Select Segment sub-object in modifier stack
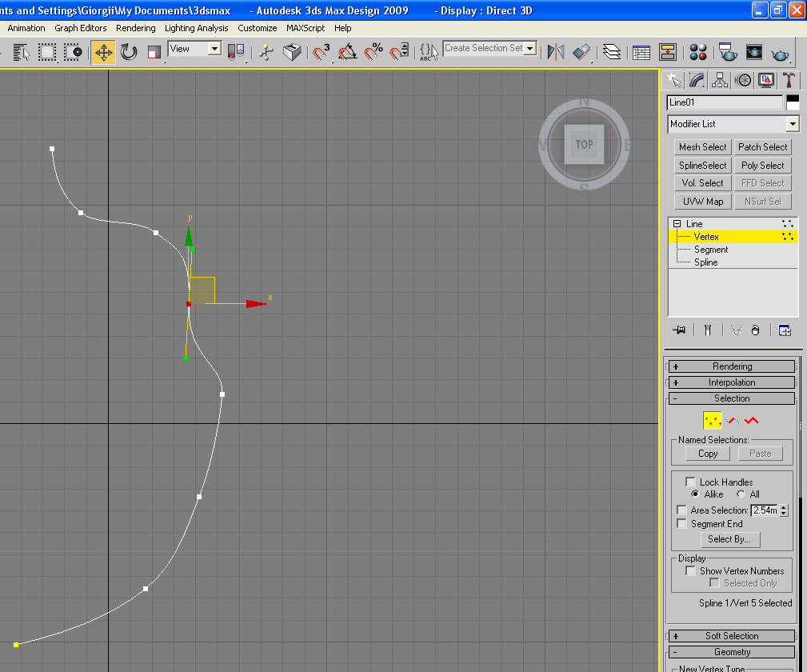 (710, 250)
